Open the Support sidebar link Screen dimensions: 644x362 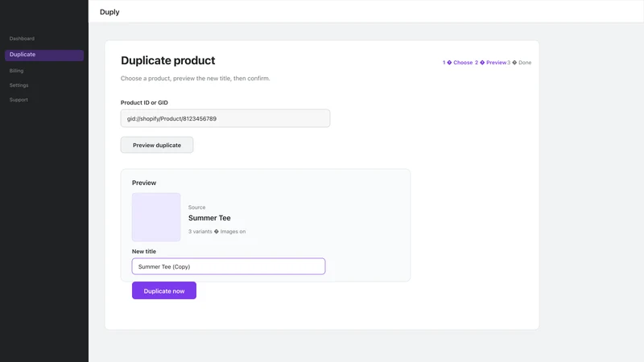(19, 100)
